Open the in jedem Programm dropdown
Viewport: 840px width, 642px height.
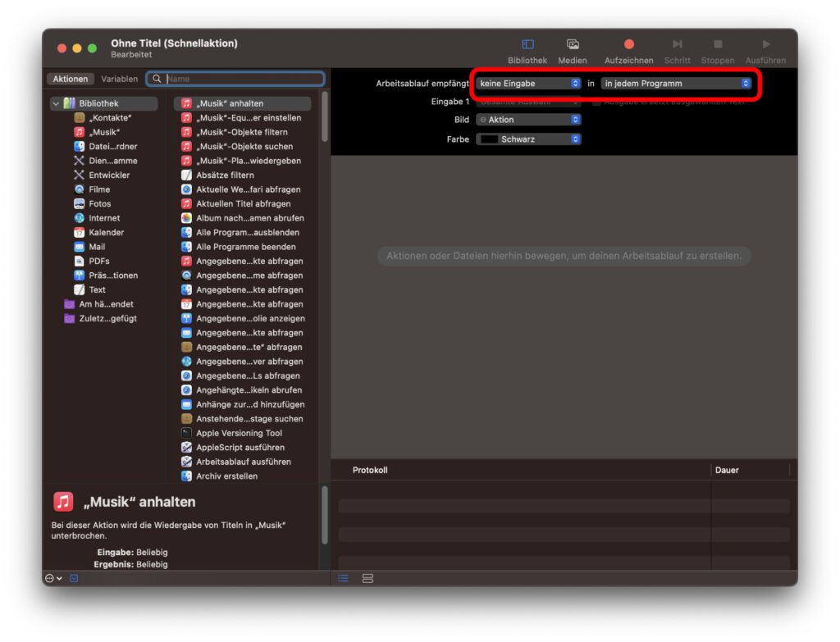[676, 83]
